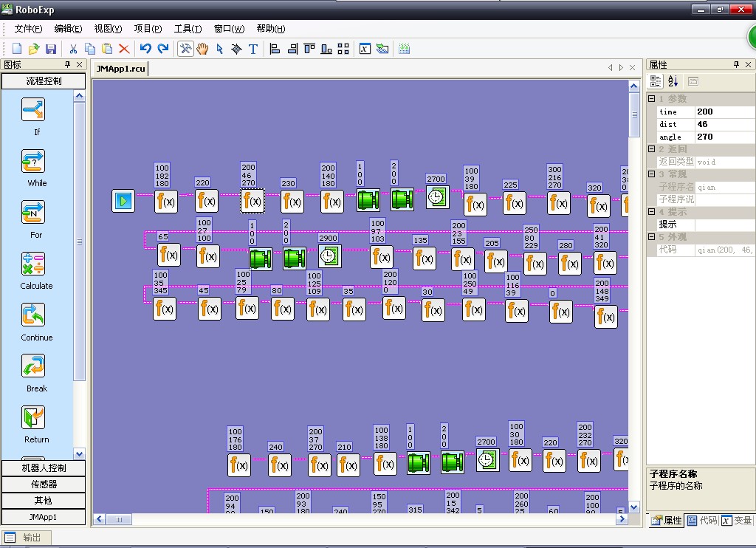Open the 机器人控制 category
Image resolution: width=756 pixels, height=548 pixels.
point(44,468)
